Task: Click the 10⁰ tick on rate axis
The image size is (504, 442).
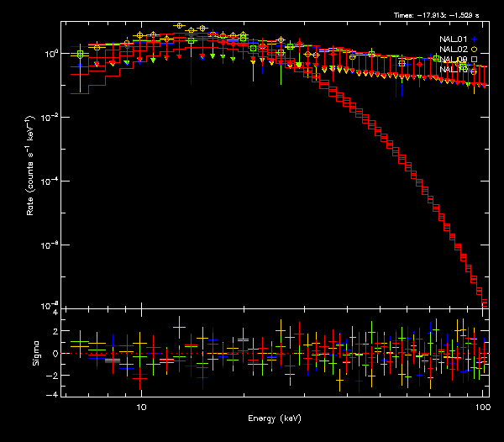Action: pyautogui.click(x=49, y=54)
